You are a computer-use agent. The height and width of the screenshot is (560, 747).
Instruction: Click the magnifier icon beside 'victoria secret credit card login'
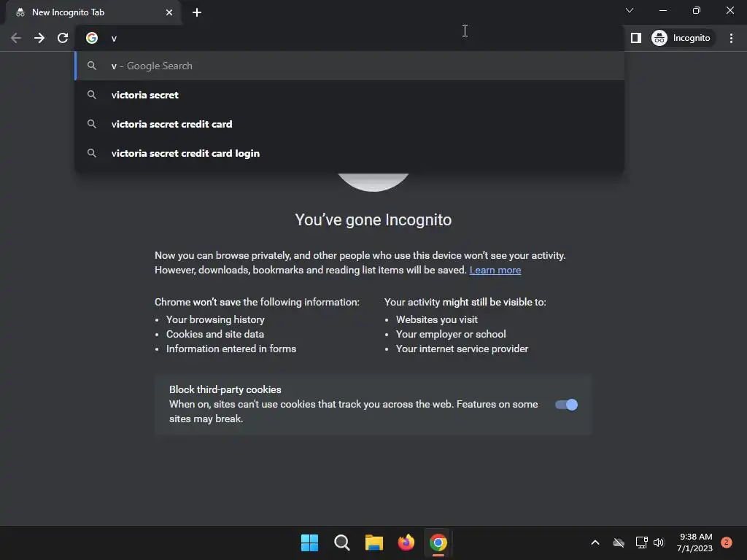click(x=92, y=153)
